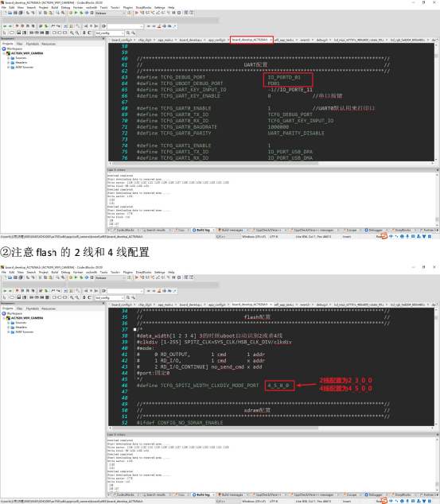440x504 pixels.
Task: Click Cut icon in UART-config window toolbar
Action: point(40,13)
